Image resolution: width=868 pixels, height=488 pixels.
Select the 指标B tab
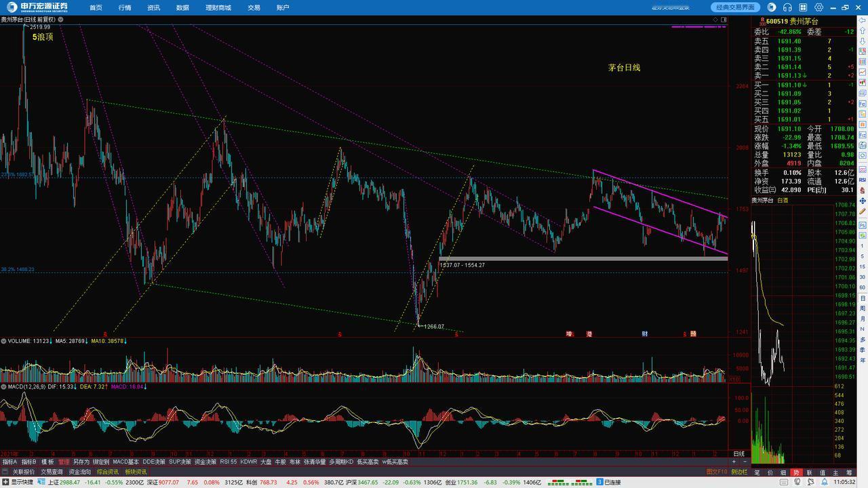click(28, 462)
